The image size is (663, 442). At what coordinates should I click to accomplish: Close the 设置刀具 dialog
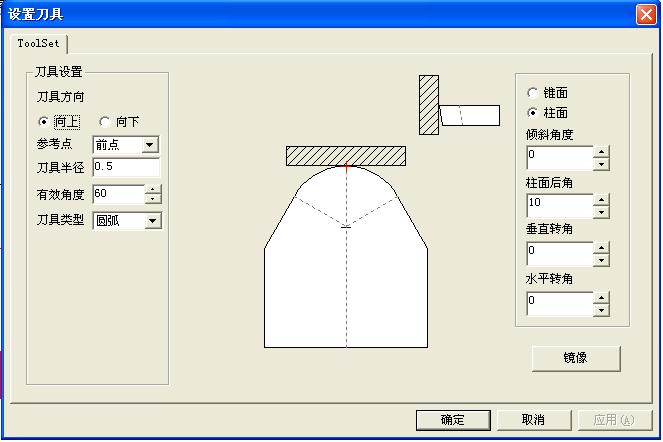646,15
